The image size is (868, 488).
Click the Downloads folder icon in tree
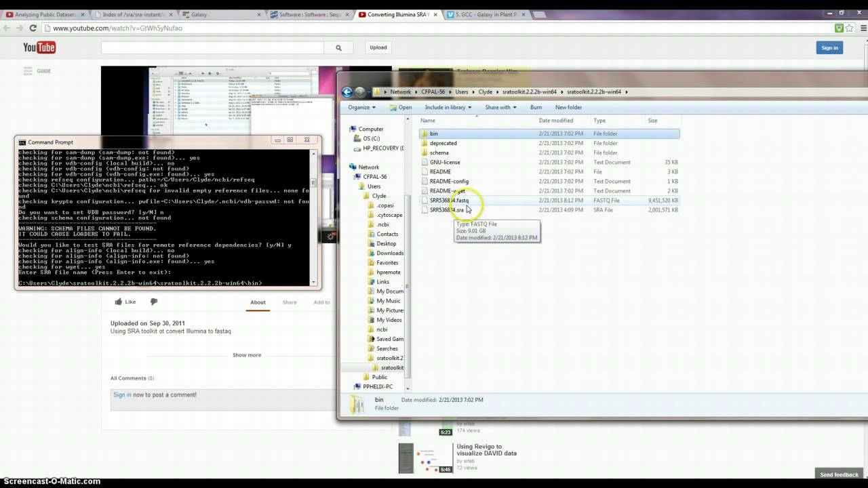click(x=371, y=253)
